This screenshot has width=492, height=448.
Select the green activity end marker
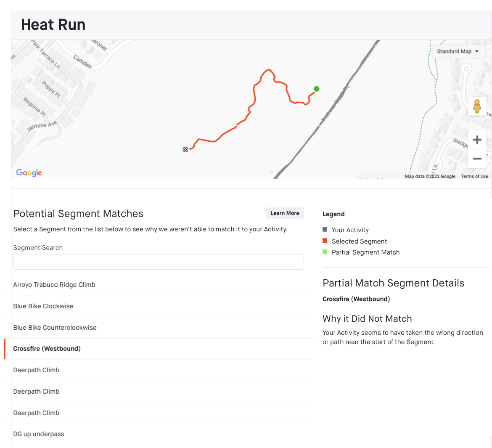click(316, 89)
